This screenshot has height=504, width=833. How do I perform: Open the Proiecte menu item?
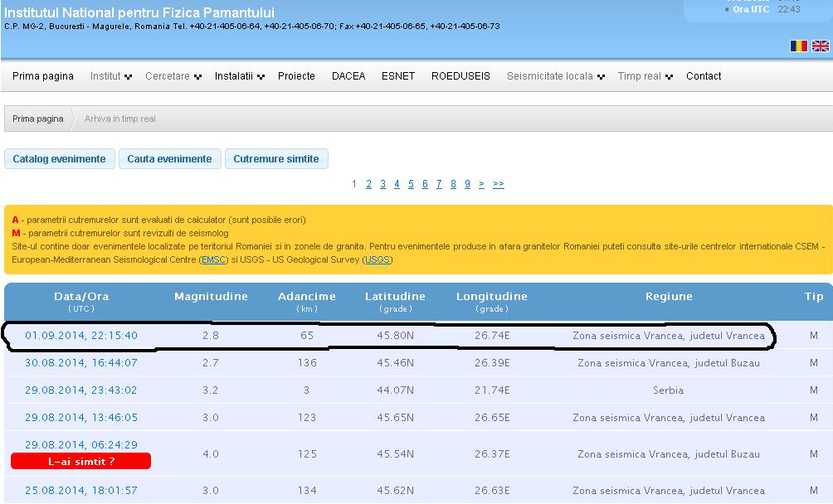click(x=296, y=76)
